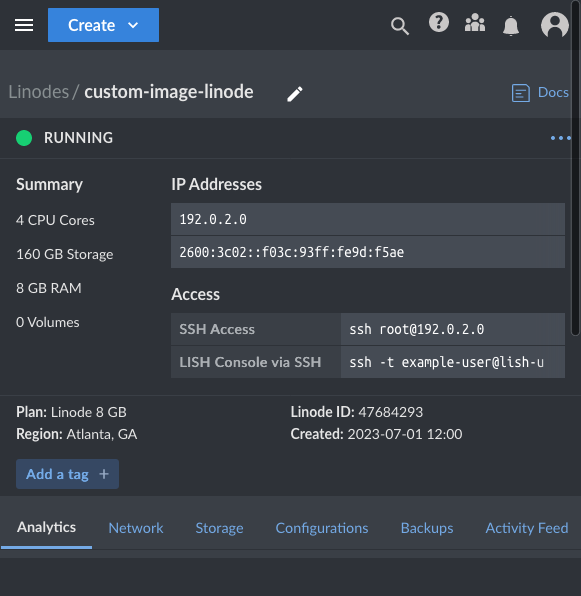The height and width of the screenshot is (596, 581).
Task: Click the Created 2023-07-01 12:00 text
Action: [x=376, y=434]
